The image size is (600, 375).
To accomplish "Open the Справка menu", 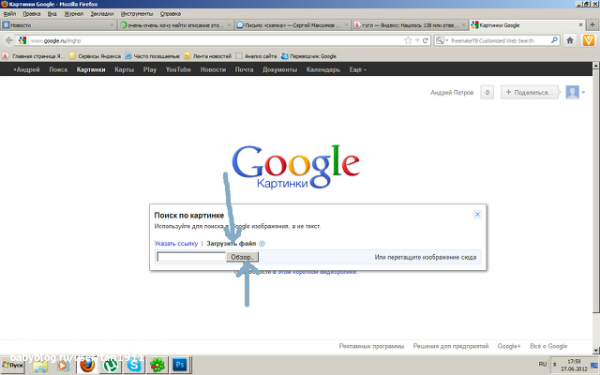I will pos(170,14).
